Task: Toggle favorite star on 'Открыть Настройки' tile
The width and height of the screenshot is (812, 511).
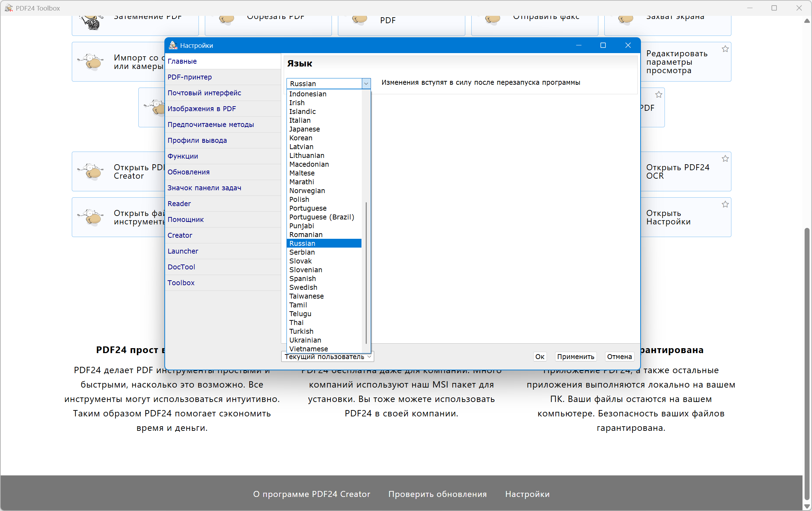Action: 725,204
